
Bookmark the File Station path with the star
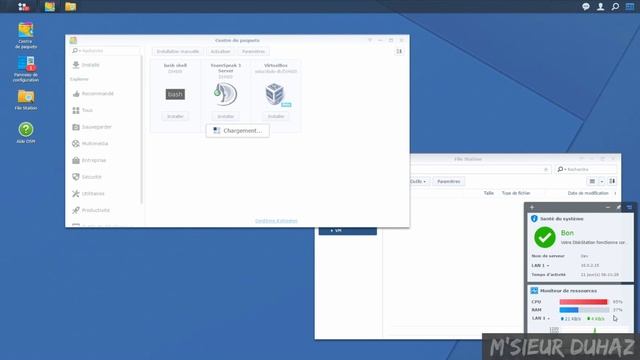tap(546, 169)
